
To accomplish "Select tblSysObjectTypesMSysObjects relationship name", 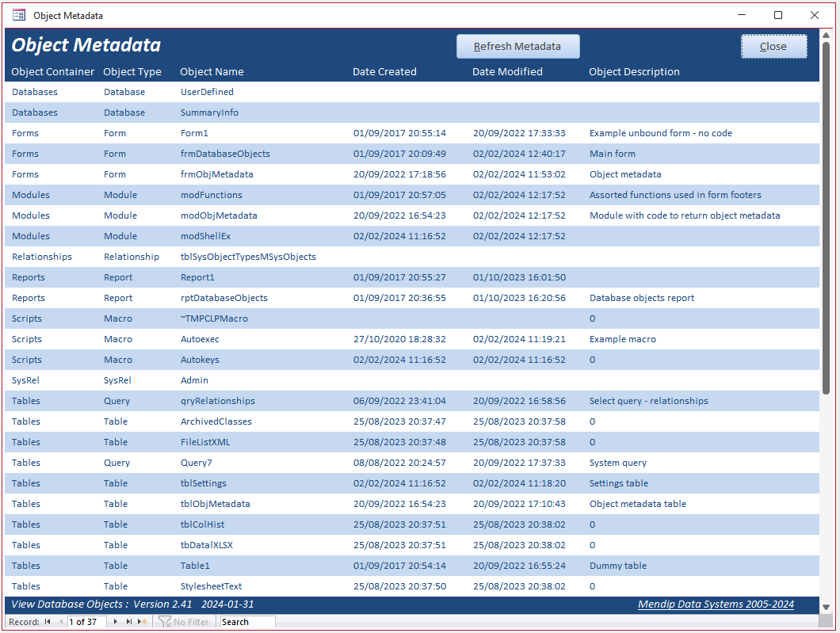I will click(248, 257).
